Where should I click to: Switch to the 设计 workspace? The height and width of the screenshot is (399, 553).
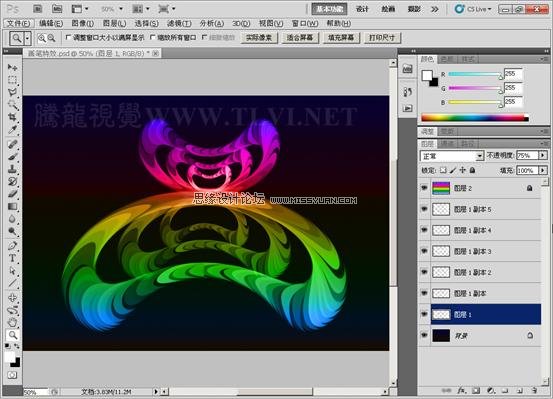[x=362, y=9]
